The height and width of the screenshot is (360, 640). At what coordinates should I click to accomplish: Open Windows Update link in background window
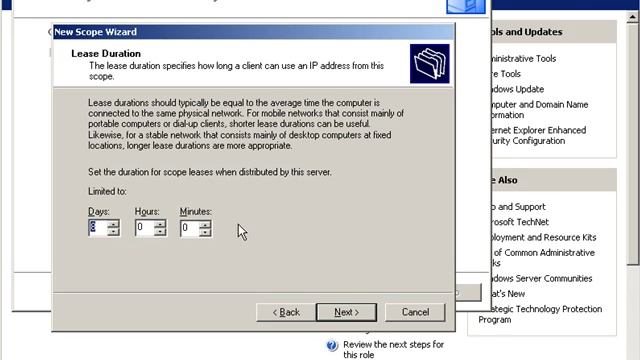pyautogui.click(x=518, y=89)
